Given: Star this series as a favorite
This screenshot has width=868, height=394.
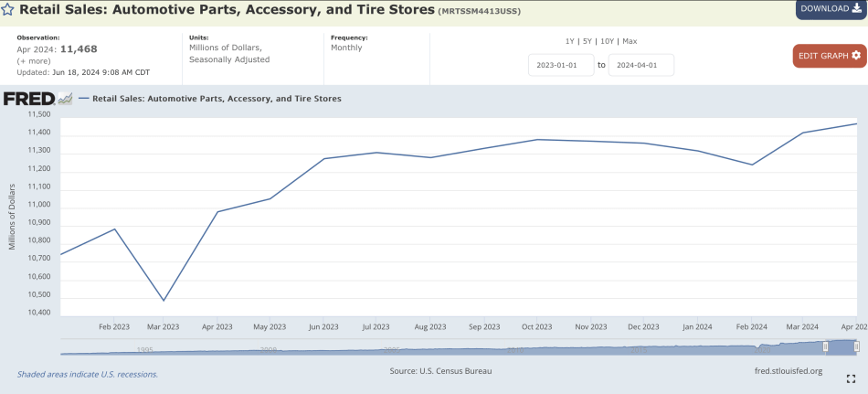Looking at the screenshot, I should pos(7,9).
